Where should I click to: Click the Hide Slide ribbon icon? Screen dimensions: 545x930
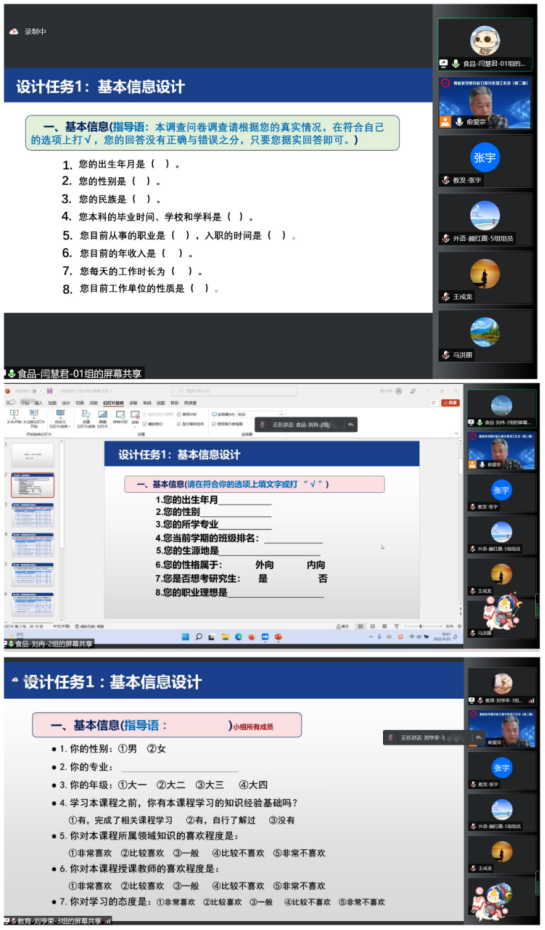tap(102, 417)
